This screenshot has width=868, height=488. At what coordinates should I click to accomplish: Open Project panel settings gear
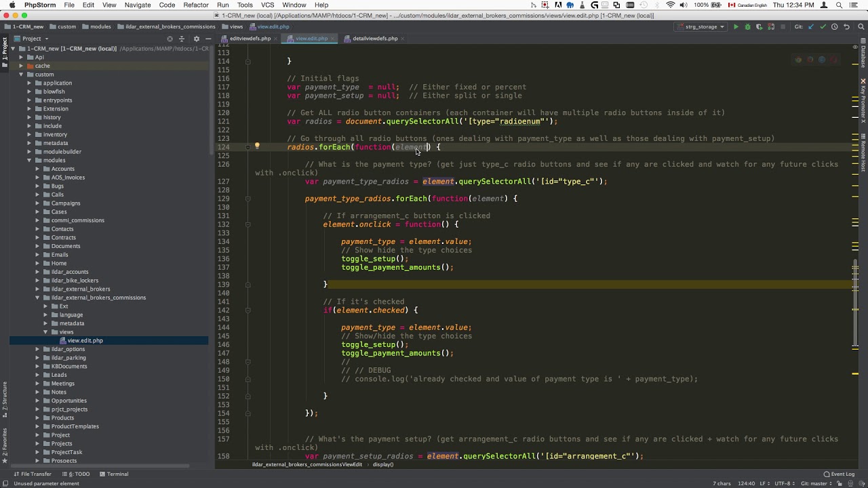coord(196,39)
